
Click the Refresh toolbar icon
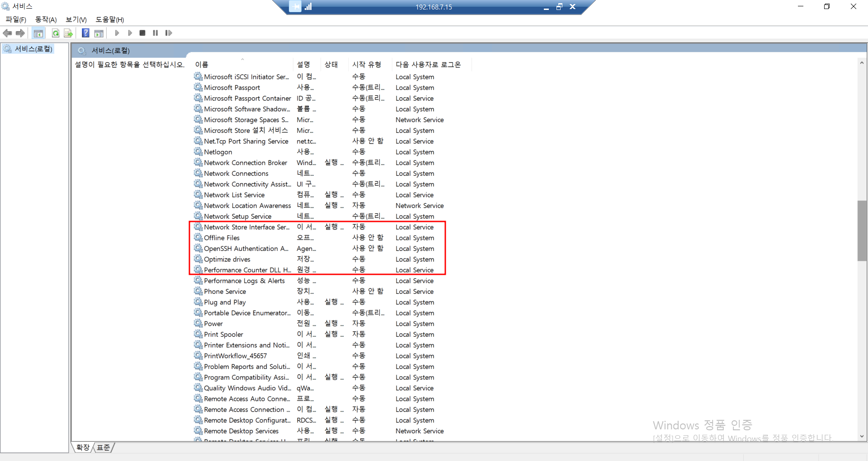55,33
